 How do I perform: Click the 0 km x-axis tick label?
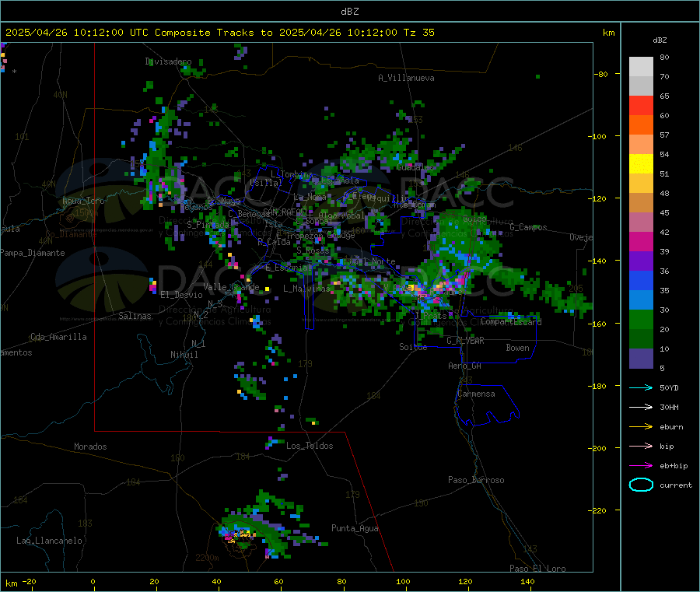(x=93, y=581)
